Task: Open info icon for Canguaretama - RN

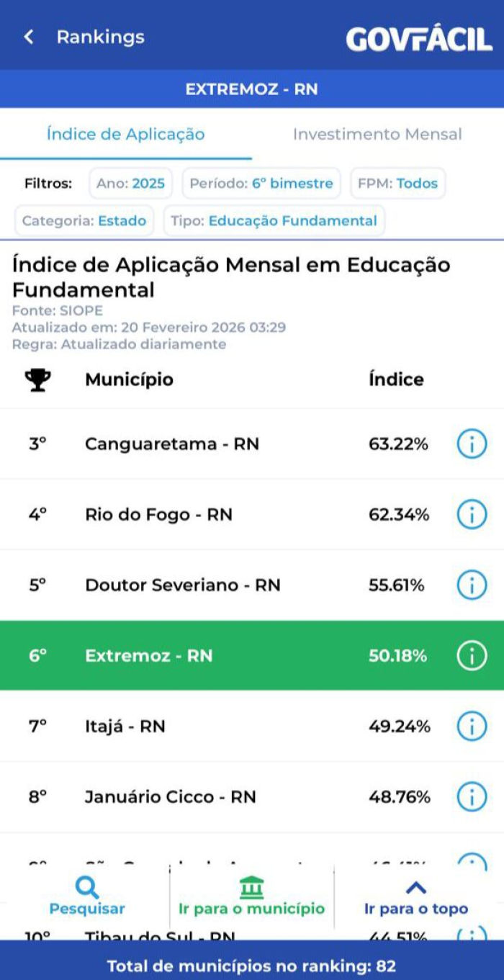Action: 472,444
